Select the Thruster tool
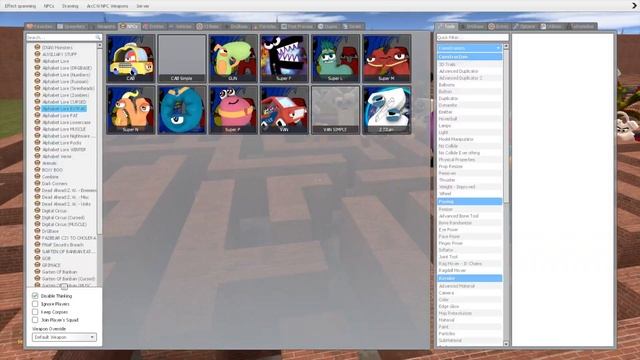The image size is (640, 360). pyautogui.click(x=469, y=180)
